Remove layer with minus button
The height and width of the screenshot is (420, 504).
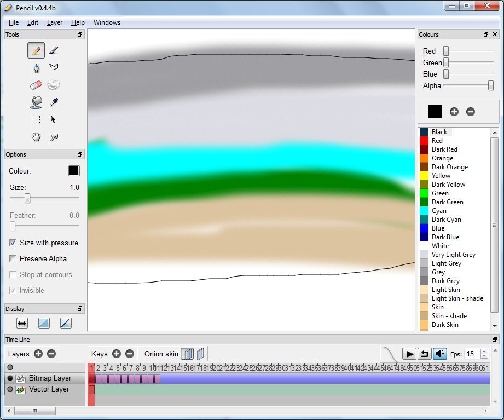51,354
